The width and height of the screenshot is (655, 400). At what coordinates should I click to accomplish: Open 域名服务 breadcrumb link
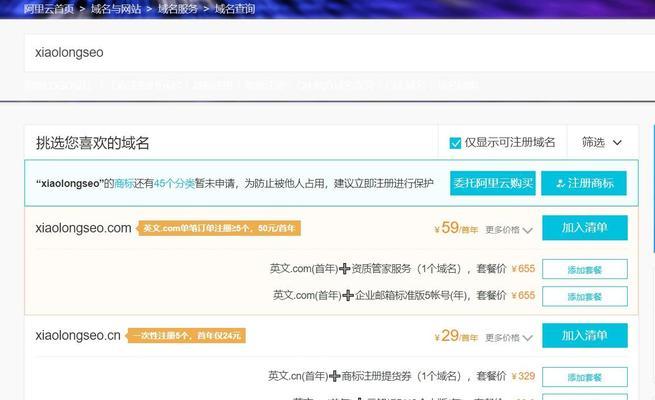pos(178,9)
